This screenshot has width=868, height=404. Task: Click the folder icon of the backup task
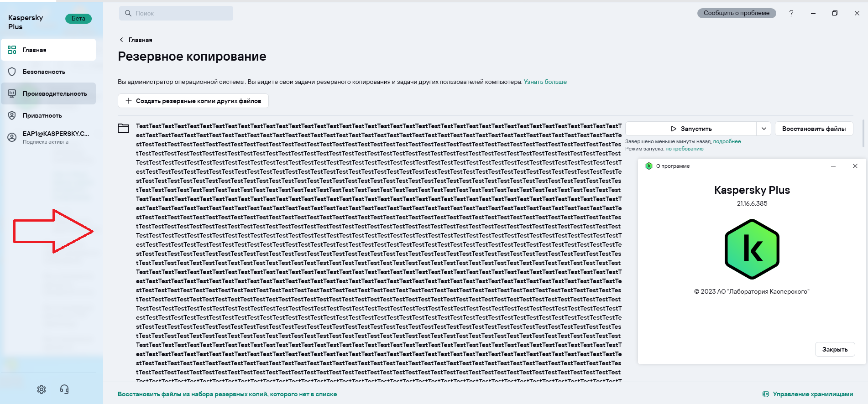123,128
